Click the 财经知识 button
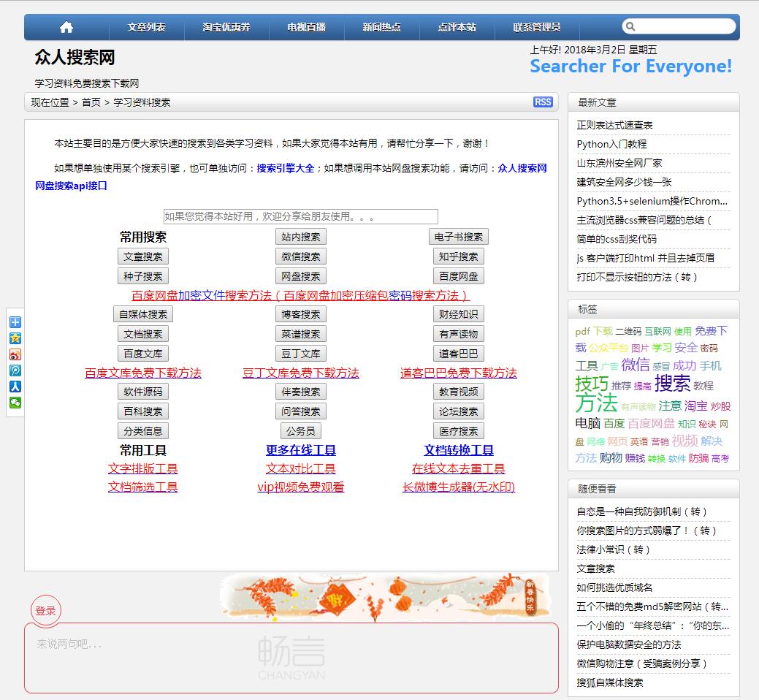 [x=459, y=314]
